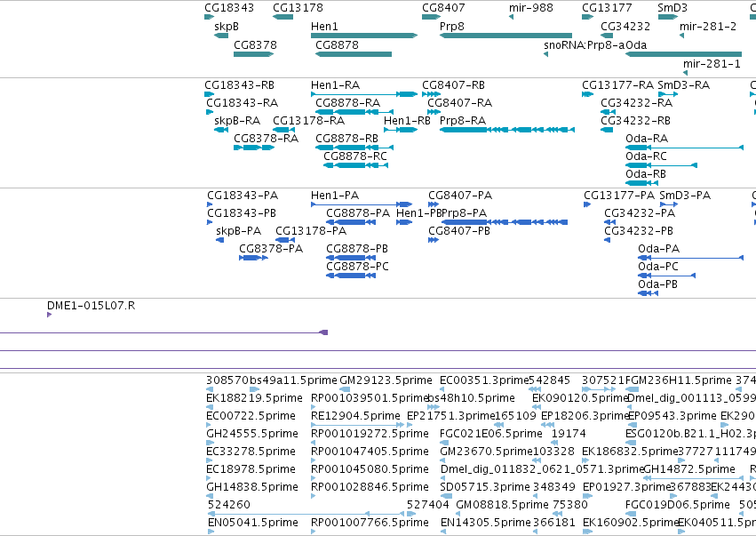Click the GM29123.5prime EST feature

pyautogui.click(x=346, y=389)
